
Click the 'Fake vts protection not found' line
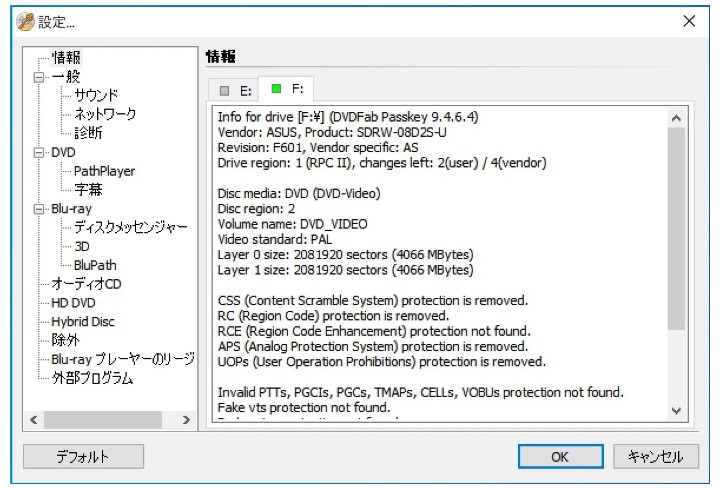[304, 407]
